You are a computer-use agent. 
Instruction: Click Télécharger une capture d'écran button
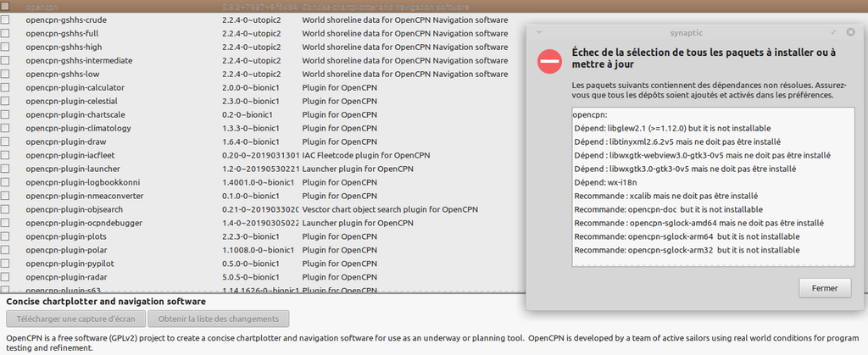point(76,319)
